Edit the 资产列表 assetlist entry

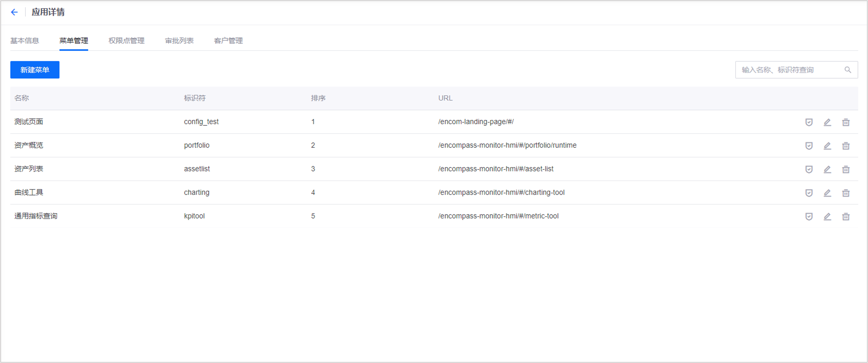point(827,169)
